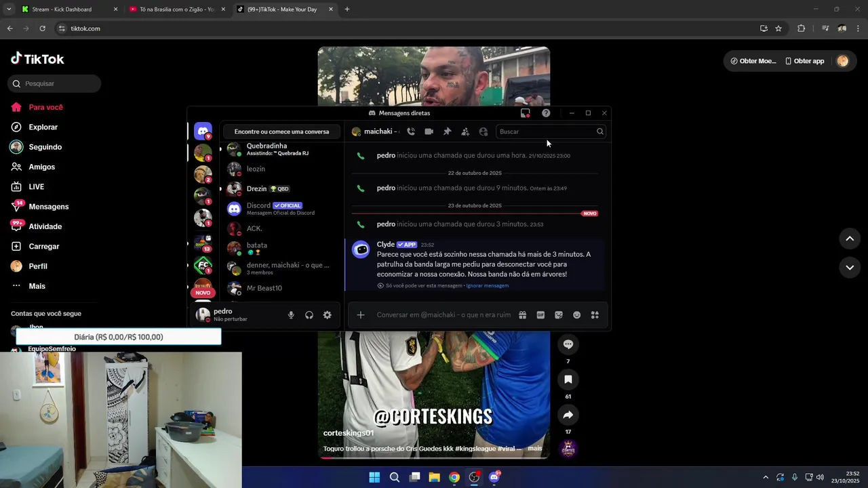Open Windows Start menu on taskbar
This screenshot has height=488, width=868.
coord(374,477)
